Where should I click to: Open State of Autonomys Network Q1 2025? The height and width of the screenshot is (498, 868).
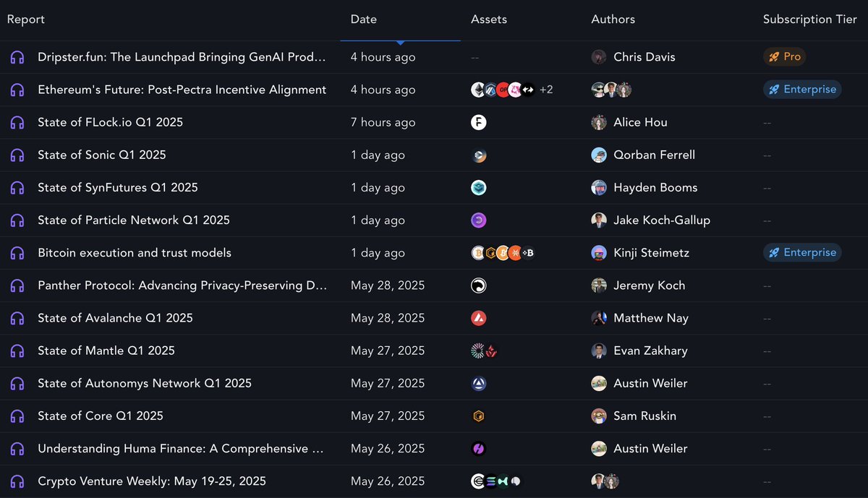tap(145, 383)
